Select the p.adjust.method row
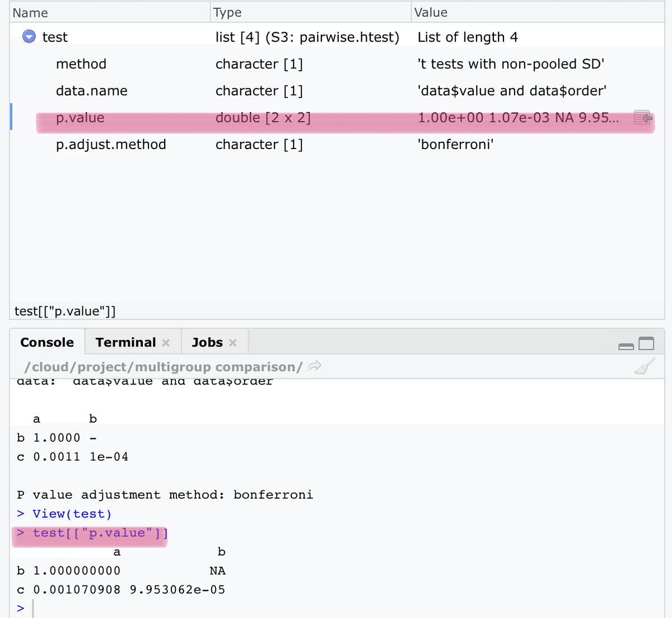 point(111,144)
